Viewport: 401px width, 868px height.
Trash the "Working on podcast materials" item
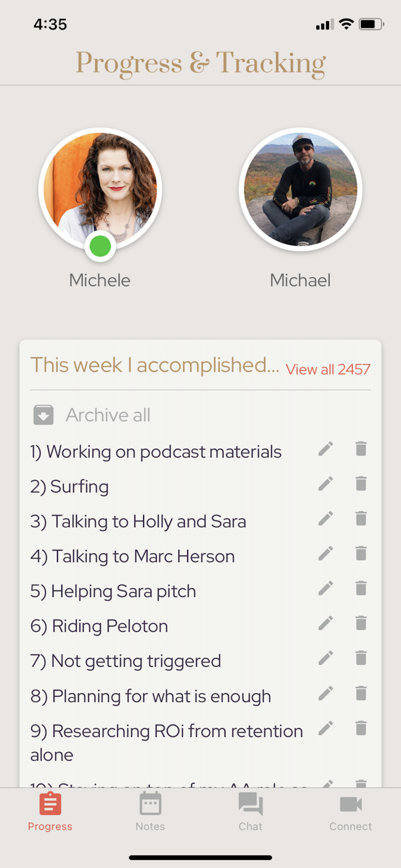(361, 449)
